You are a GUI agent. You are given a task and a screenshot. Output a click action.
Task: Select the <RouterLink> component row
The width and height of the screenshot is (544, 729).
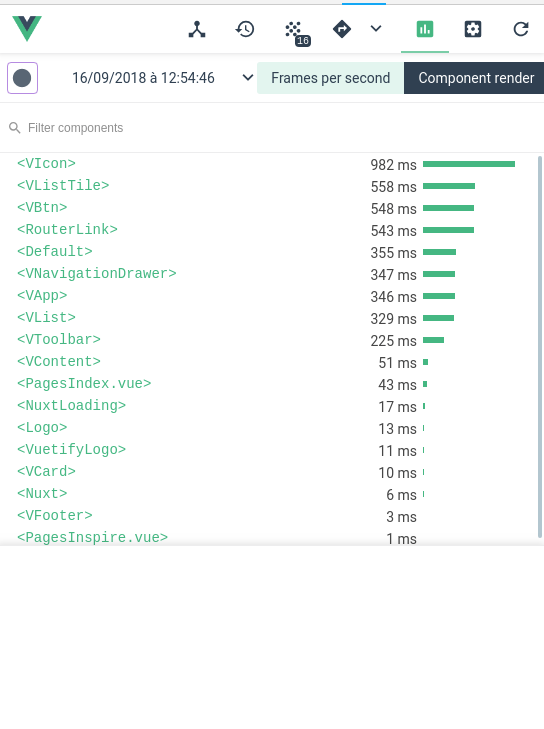[269, 230]
